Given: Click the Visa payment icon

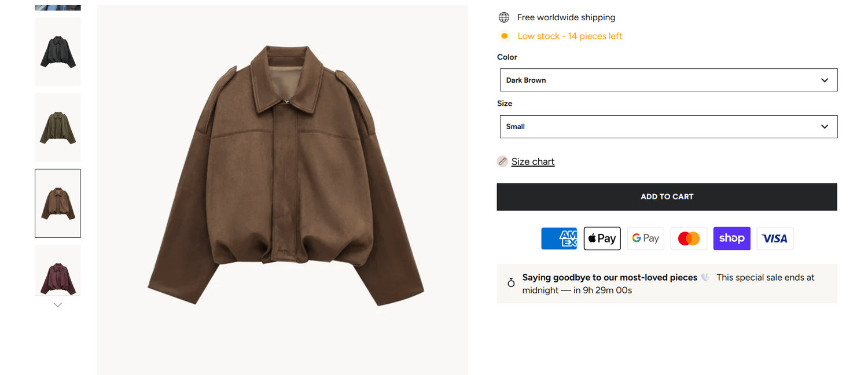Looking at the screenshot, I should (775, 238).
